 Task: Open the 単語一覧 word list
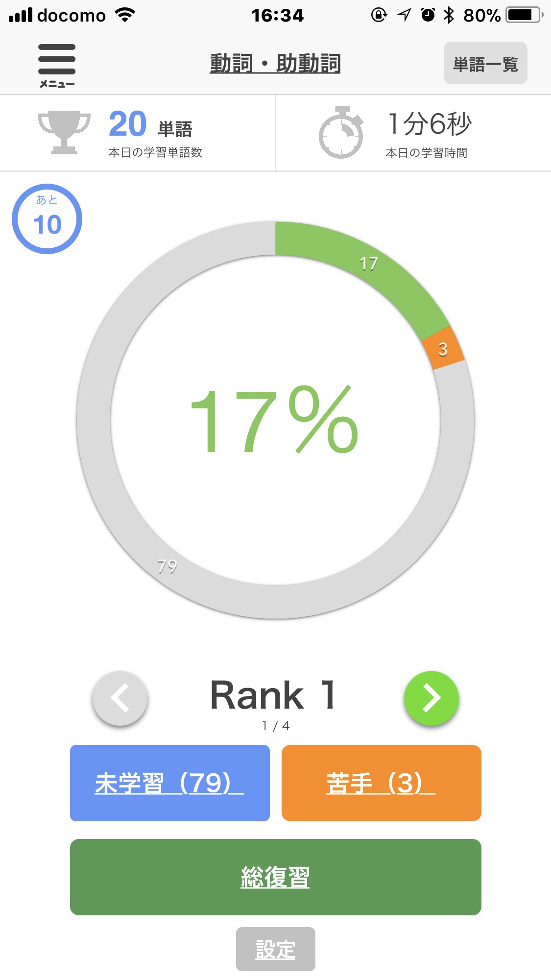(485, 64)
